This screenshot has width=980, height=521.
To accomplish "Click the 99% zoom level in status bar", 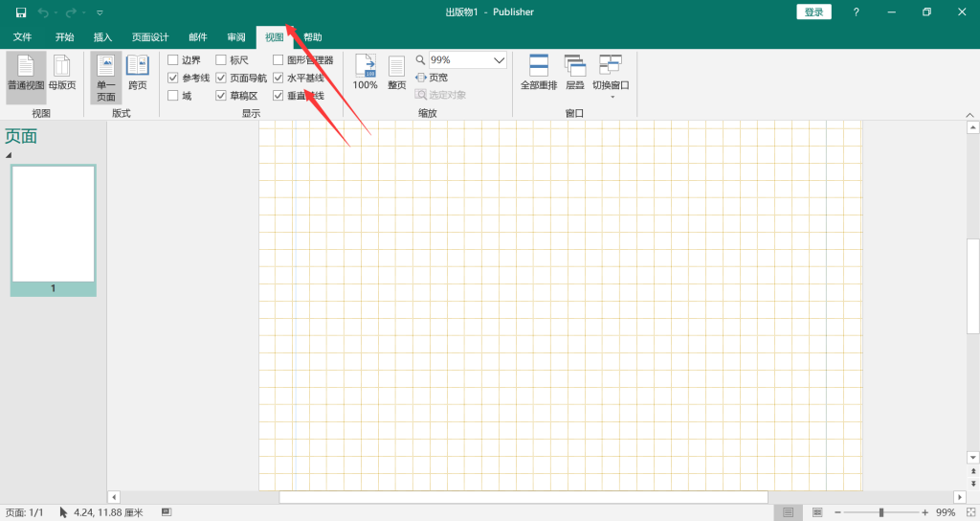I will tap(946, 512).
